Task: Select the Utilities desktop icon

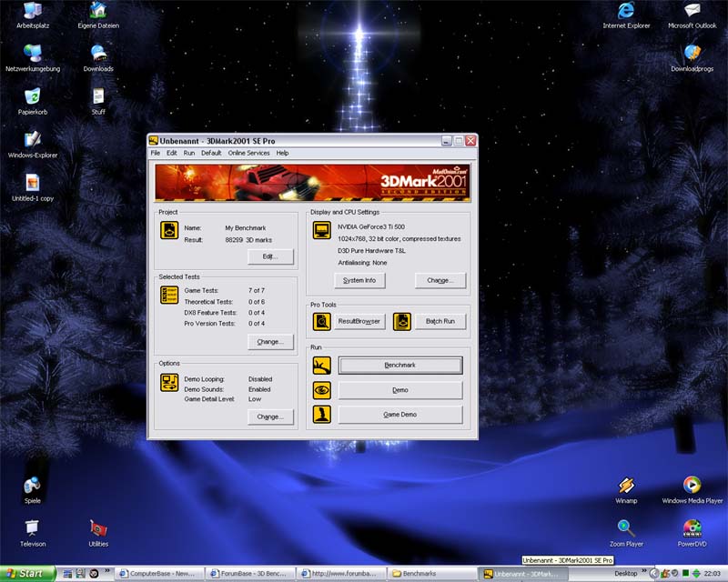Action: [x=98, y=534]
